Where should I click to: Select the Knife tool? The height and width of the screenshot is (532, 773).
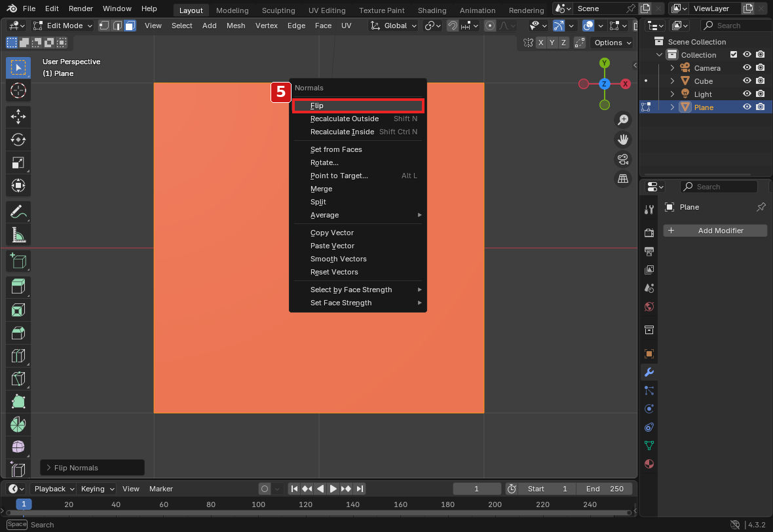pos(18,379)
